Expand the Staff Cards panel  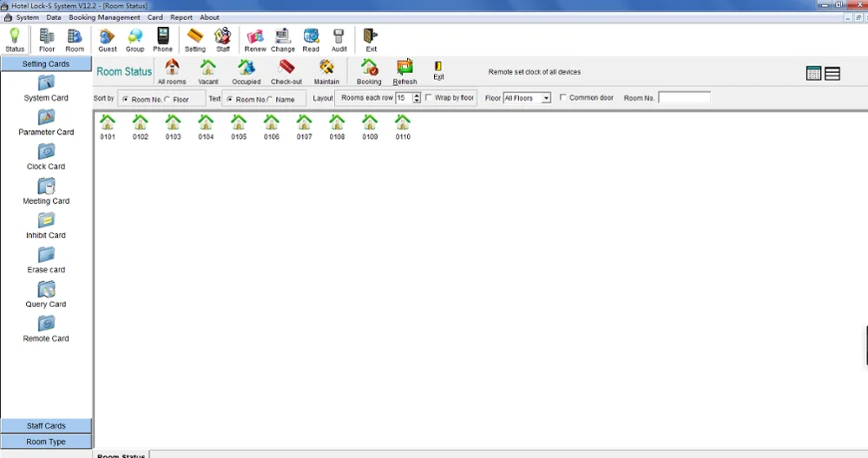point(46,425)
